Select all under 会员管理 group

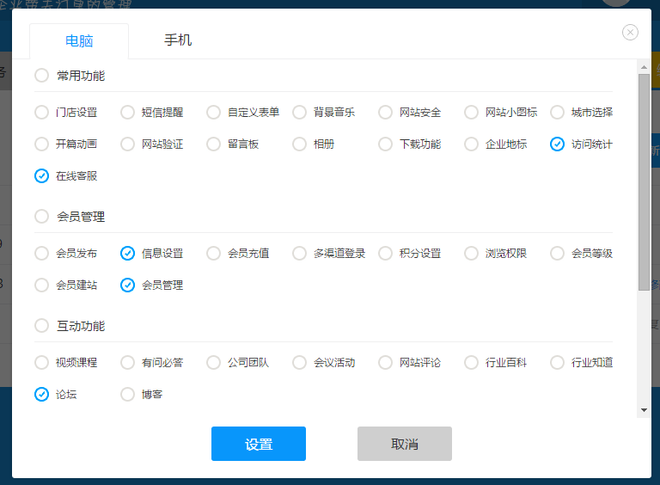pyautogui.click(x=41, y=216)
